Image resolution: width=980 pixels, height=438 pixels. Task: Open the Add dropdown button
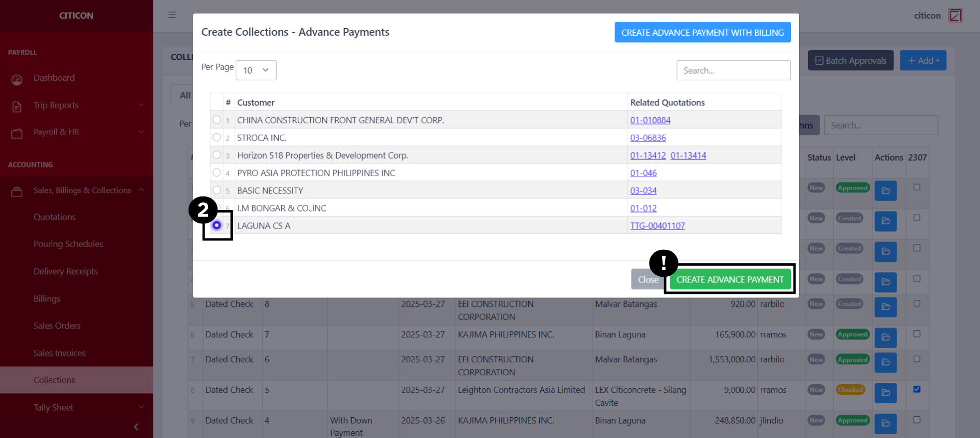tap(923, 61)
